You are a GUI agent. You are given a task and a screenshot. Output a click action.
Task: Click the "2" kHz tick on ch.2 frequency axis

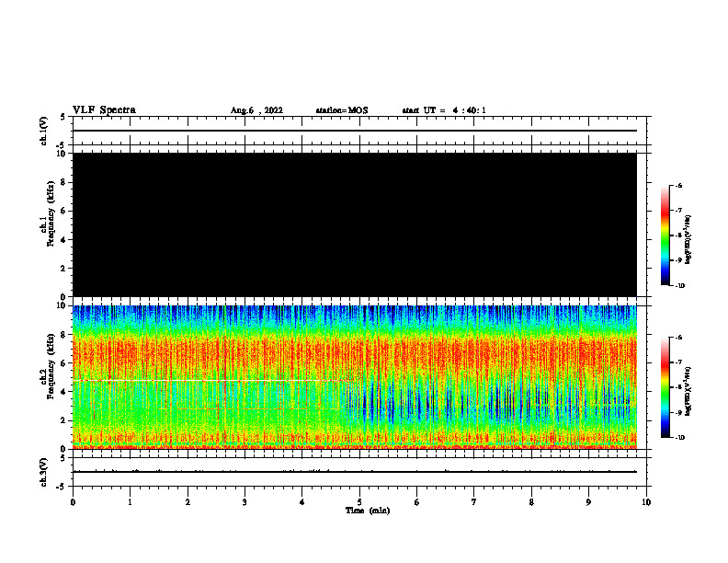tap(64, 420)
